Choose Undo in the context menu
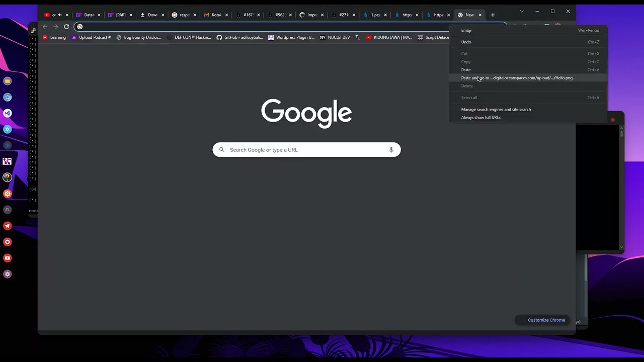Image resolution: width=644 pixels, height=362 pixels. tap(528, 42)
